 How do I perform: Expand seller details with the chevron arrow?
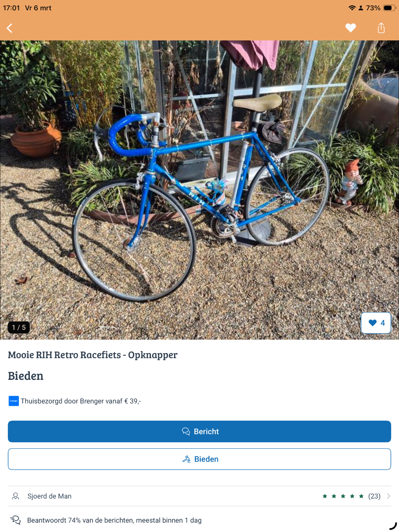pos(389,496)
